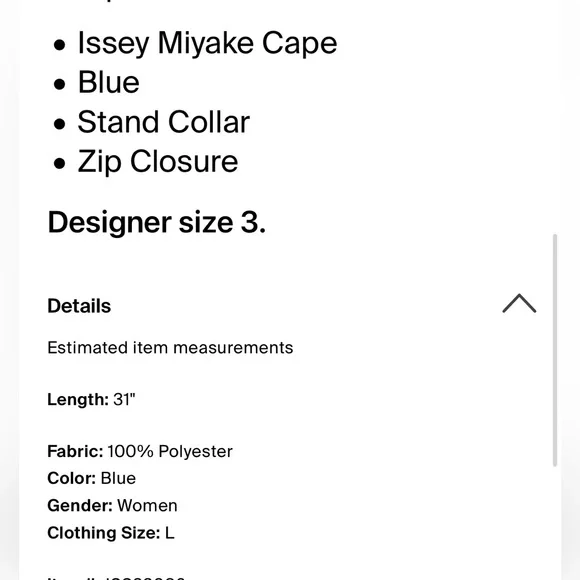Click the vertical scrollbar thumb
This screenshot has height=580, width=580.
point(555,350)
